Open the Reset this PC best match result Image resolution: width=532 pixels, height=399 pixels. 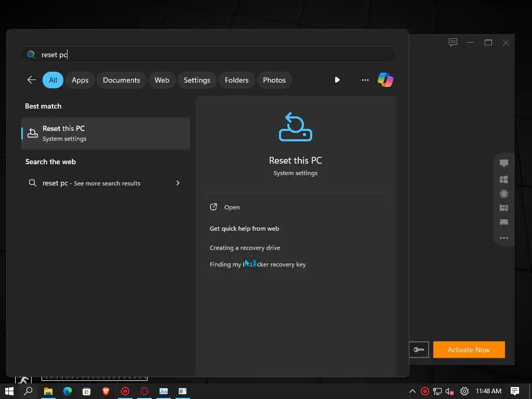point(106,134)
